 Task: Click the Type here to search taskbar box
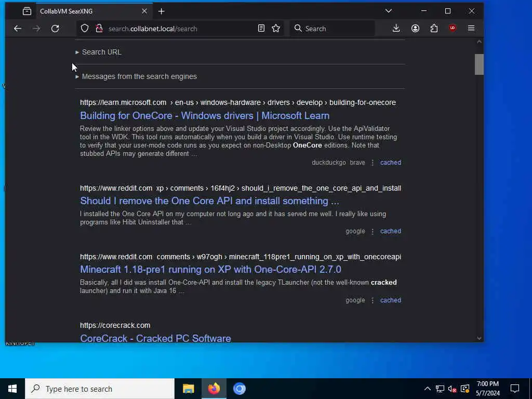100,389
